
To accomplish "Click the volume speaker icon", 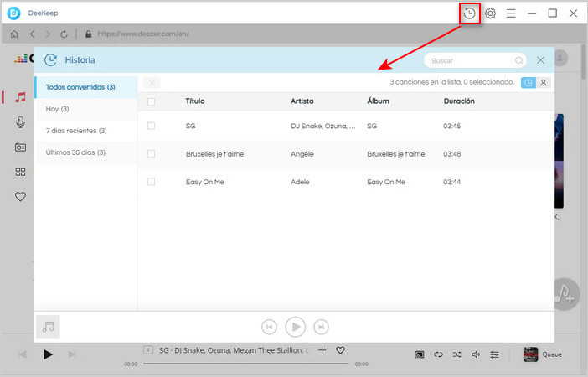I will 476,354.
